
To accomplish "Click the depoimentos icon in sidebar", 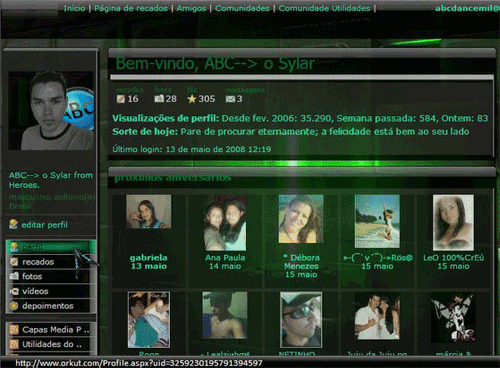I will click(x=14, y=306).
